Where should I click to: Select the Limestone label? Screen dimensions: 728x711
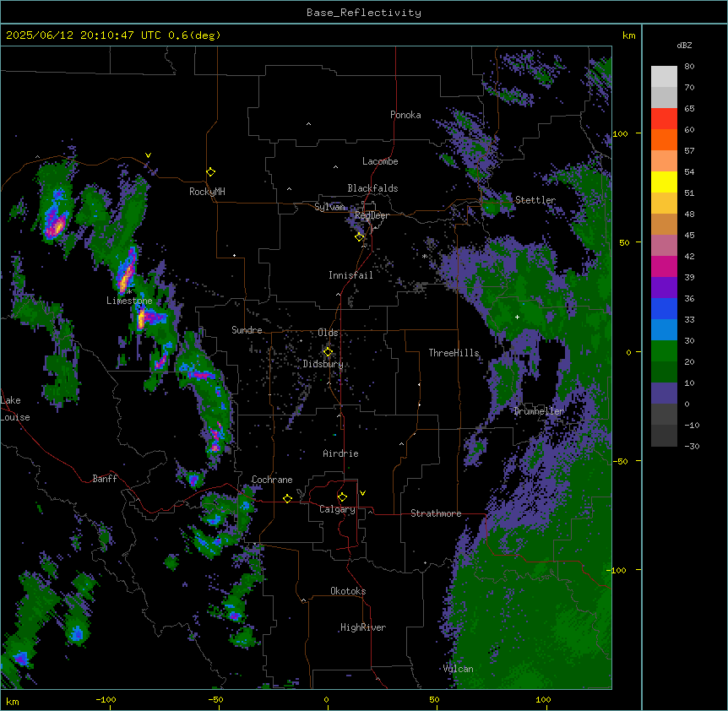[129, 301]
